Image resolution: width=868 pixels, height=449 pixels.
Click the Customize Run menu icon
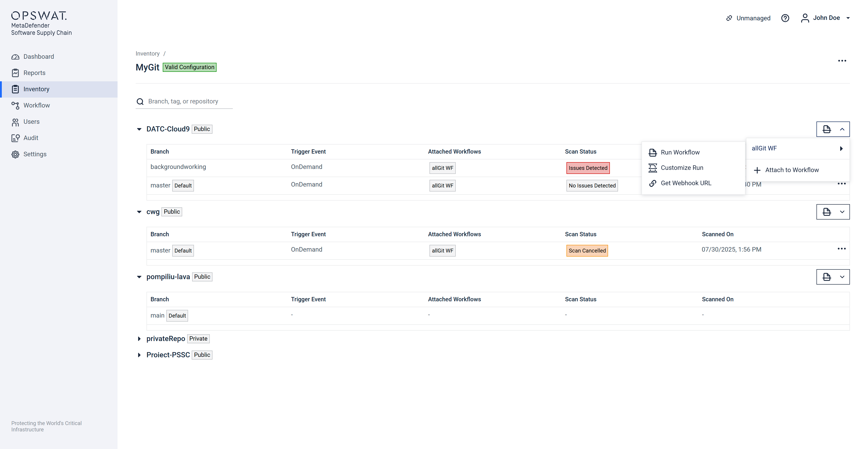tap(653, 168)
